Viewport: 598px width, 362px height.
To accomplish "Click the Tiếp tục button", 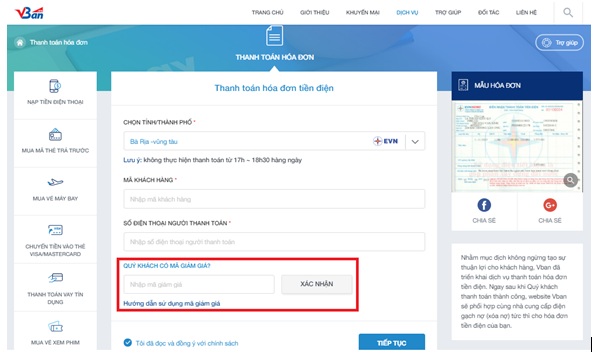I will [392, 342].
